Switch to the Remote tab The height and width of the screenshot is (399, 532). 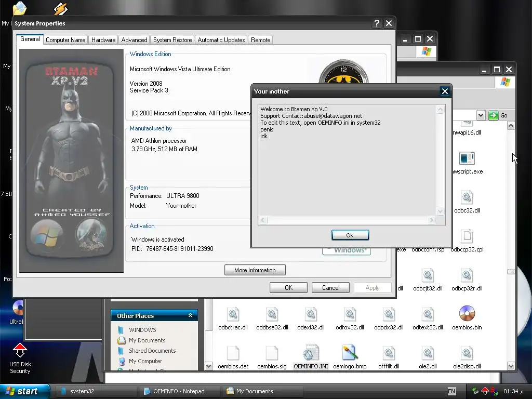[261, 39]
